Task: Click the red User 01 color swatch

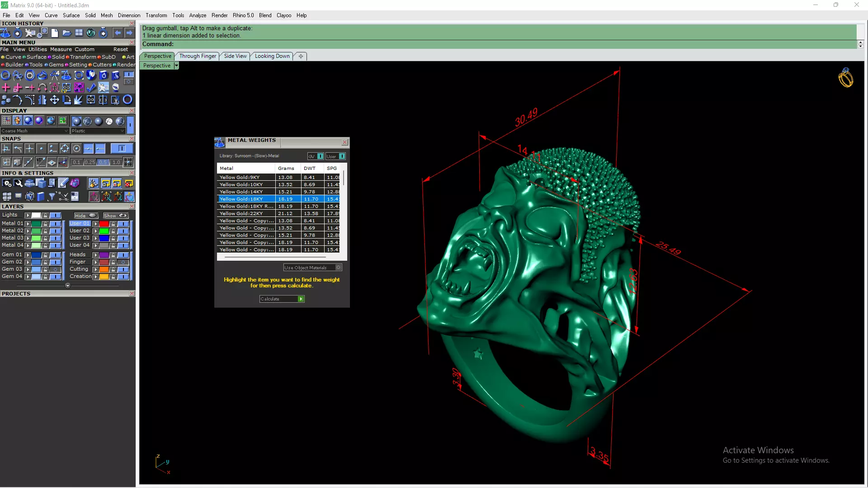Action: point(104,224)
